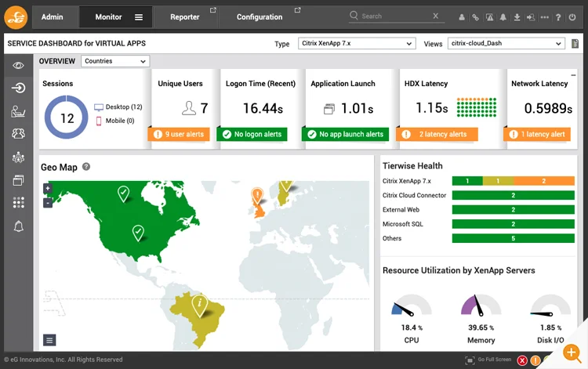This screenshot has height=369, width=588.
Task: Clear the search box with X
Action: click(x=435, y=16)
